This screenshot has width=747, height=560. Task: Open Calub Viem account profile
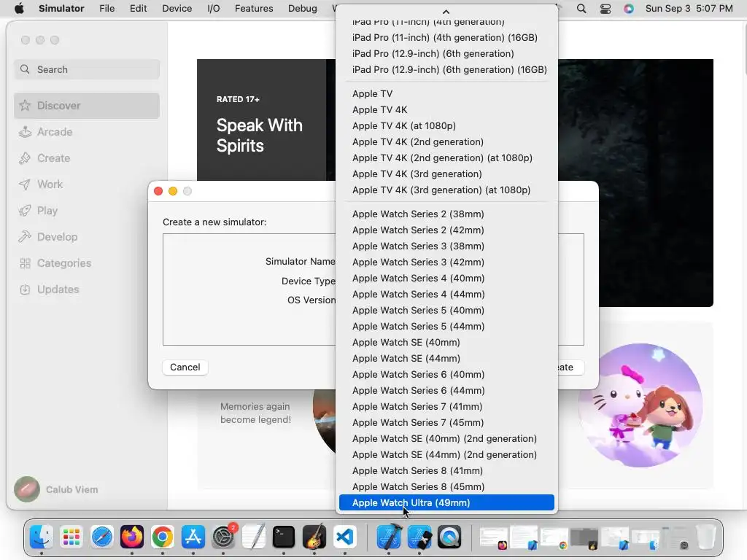point(56,489)
